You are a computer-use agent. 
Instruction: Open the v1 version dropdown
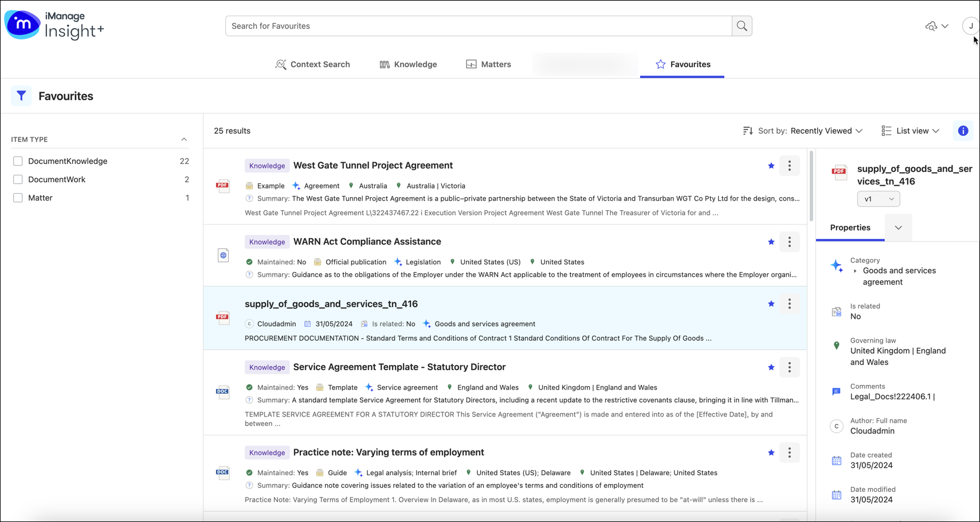[x=878, y=199]
